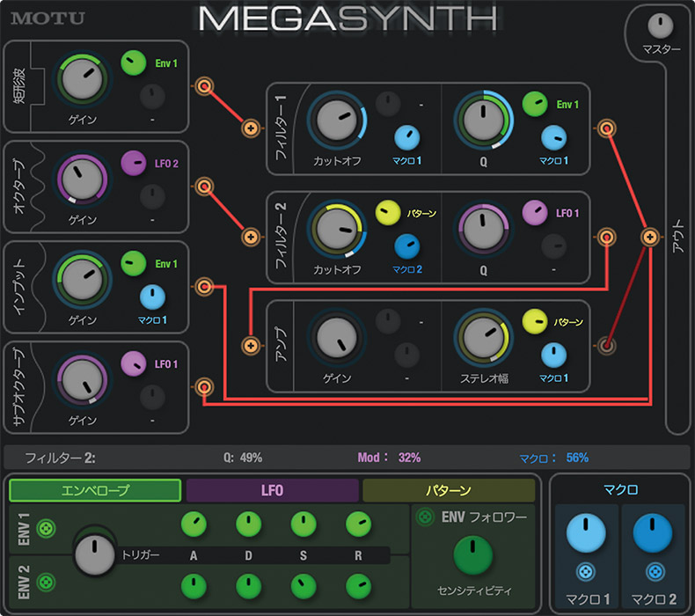Image resolution: width=695 pixels, height=616 pixels.
Task: Click フィルター2 Q main knob
Action: coord(484,229)
